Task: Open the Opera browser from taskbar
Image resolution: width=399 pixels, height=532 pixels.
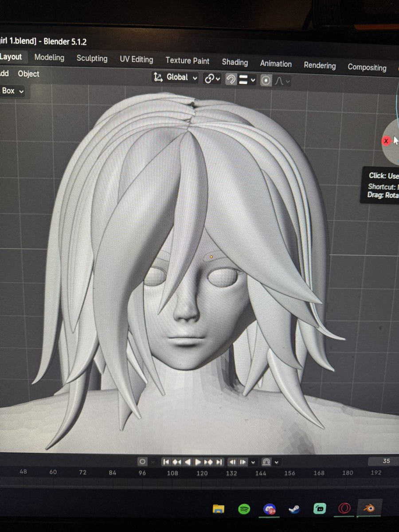Action: [345, 509]
